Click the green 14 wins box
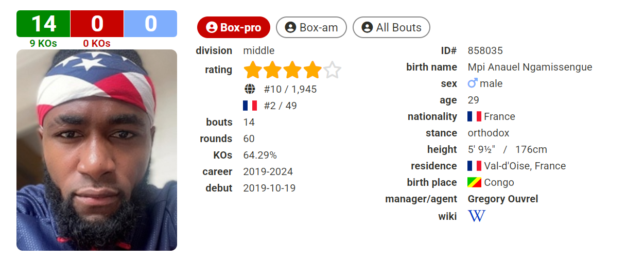 click(x=43, y=24)
